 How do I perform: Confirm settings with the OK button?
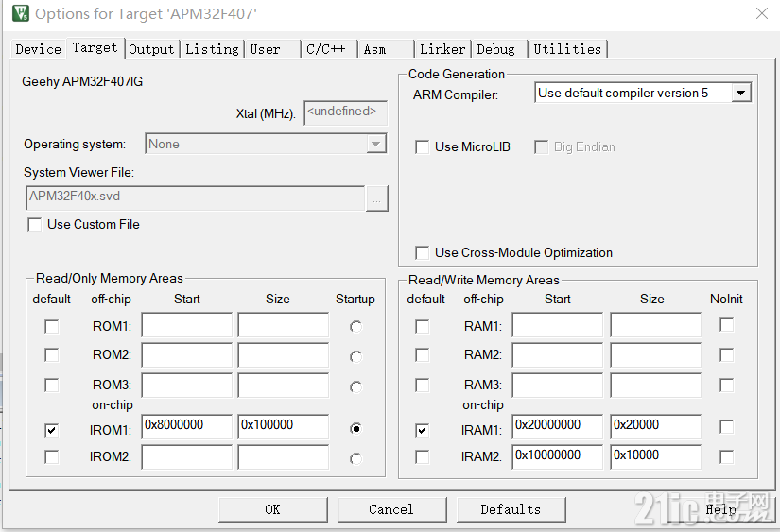click(x=273, y=509)
